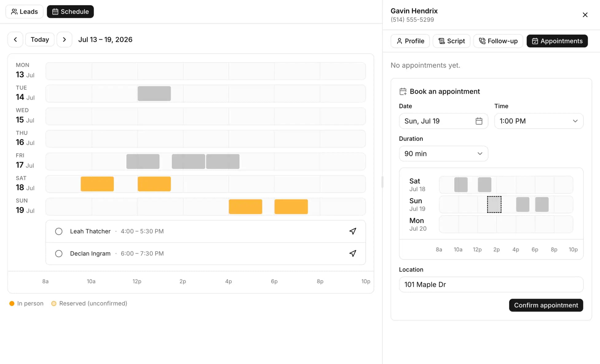
Task: Confirm the appointment
Action: (546, 305)
